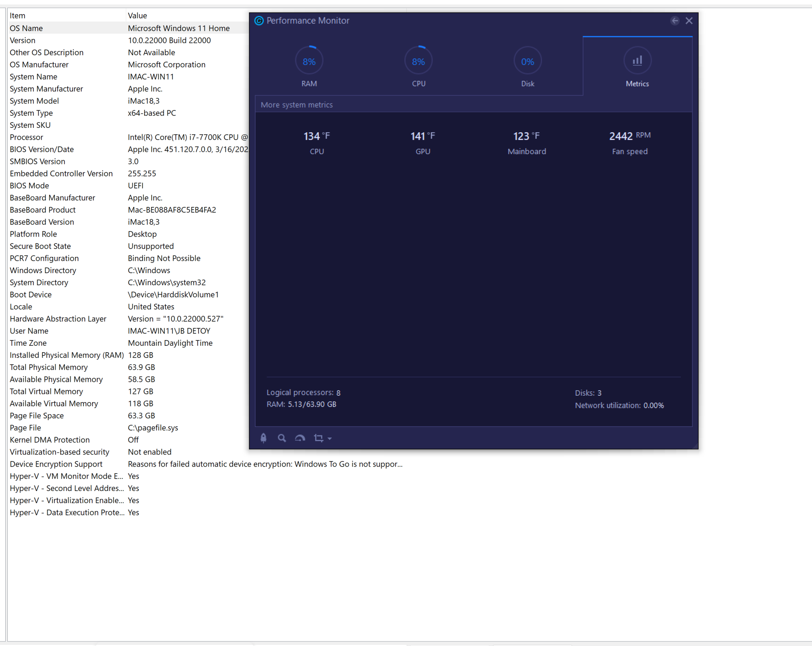Close the Performance Monitor window
The width and height of the screenshot is (812, 646).
tap(689, 21)
